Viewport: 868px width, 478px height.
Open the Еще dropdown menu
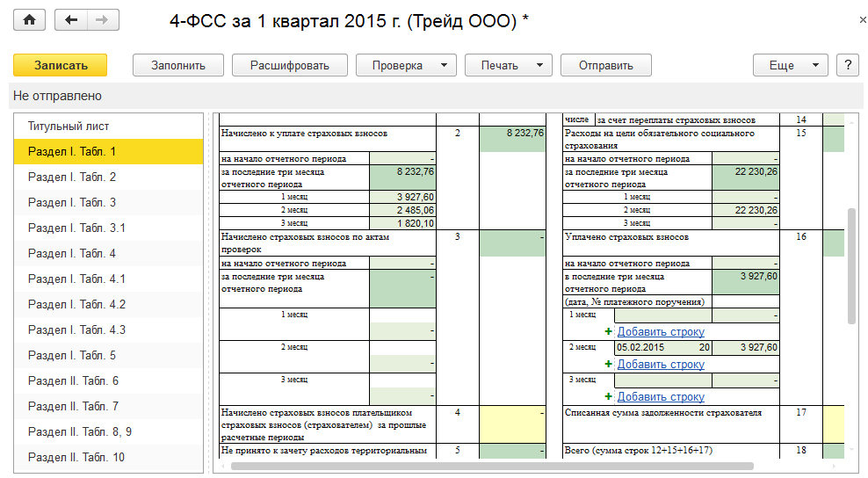coord(790,65)
